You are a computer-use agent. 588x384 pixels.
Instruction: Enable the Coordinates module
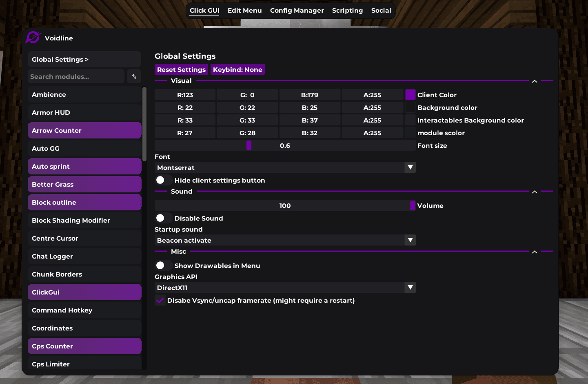(x=84, y=328)
